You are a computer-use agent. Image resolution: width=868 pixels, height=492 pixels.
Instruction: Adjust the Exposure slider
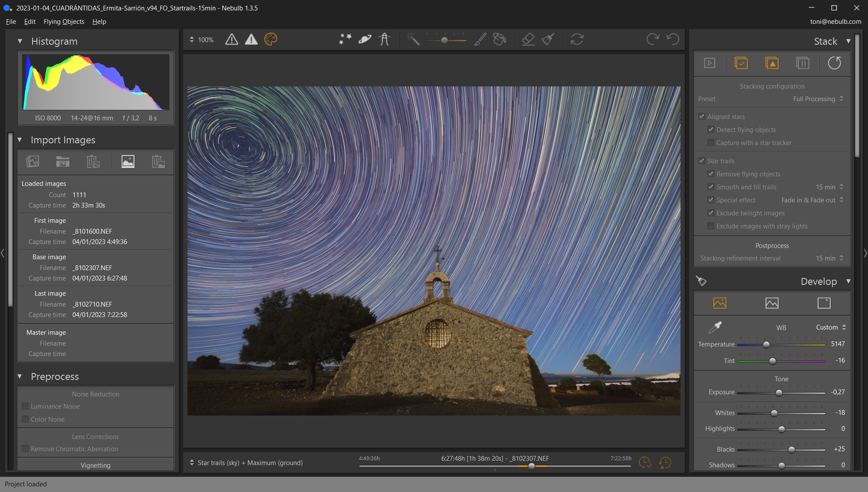click(779, 393)
